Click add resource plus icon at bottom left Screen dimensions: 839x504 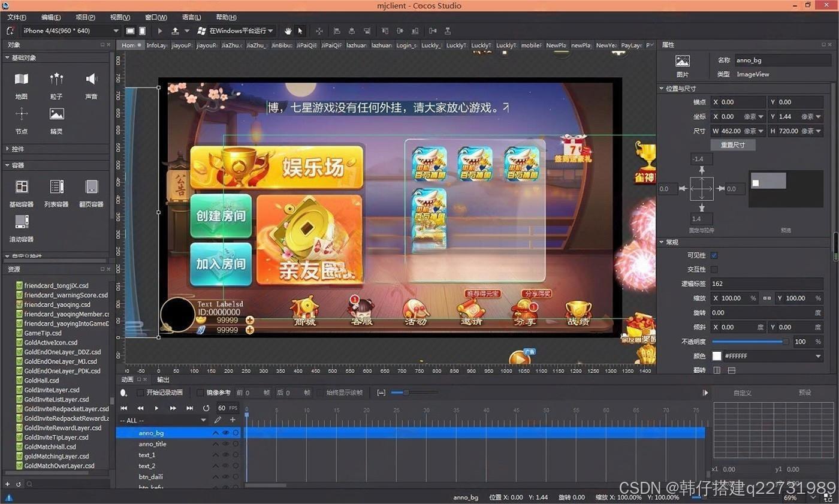pyautogui.click(x=8, y=484)
